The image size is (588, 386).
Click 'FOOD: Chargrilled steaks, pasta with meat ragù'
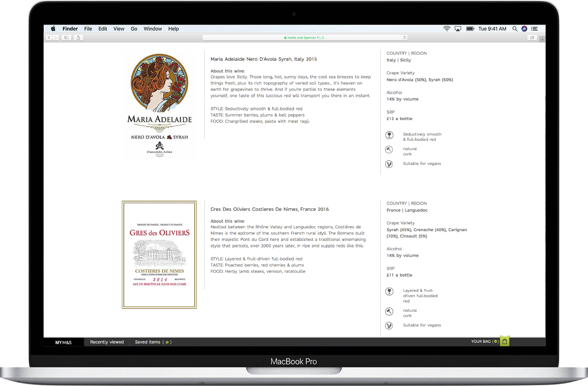(x=260, y=122)
